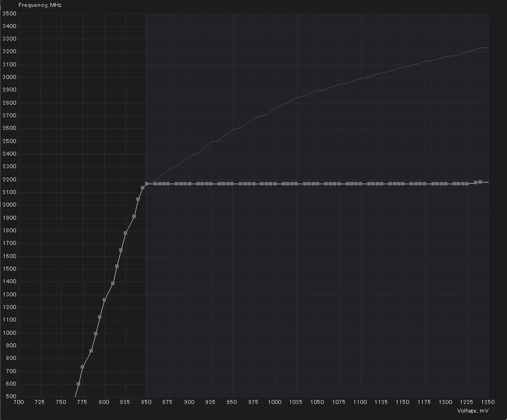The width and height of the screenshot is (507, 420).
Task: Select the flat-line curve point at 1100 mV
Action: tap(360, 184)
